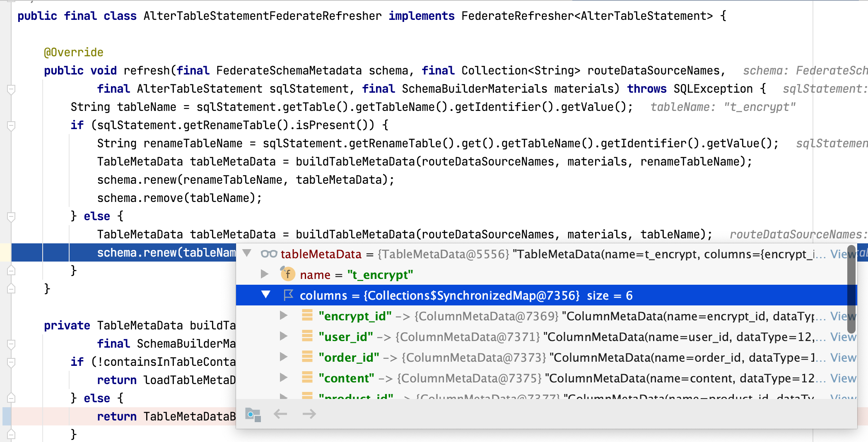The height and width of the screenshot is (442, 868).
Task: Click 'throws SQLException' in method signature
Action: tap(690, 89)
